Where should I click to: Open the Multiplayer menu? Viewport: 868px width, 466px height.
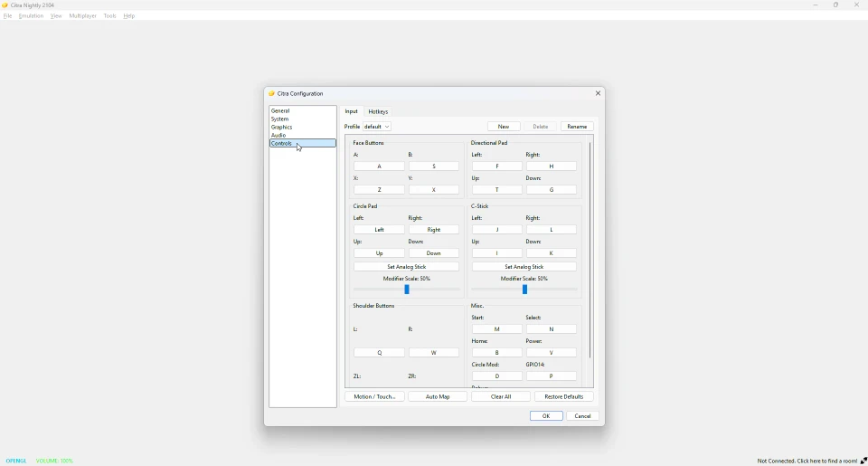82,16
